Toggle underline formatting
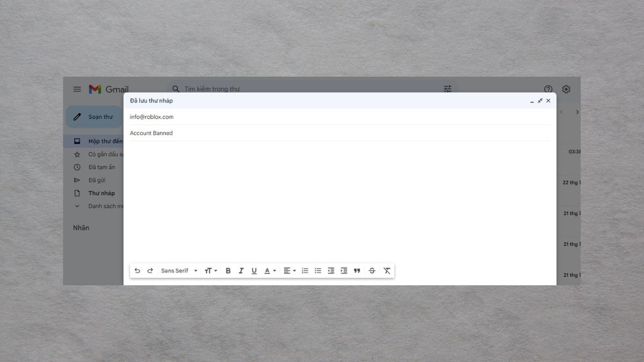The width and height of the screenshot is (644, 362). click(254, 271)
